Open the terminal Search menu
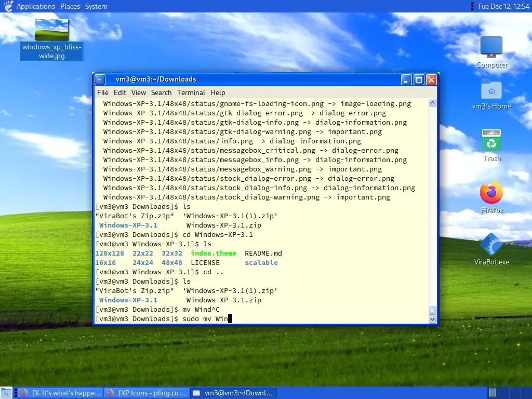This screenshot has height=399, width=532. pos(161,92)
